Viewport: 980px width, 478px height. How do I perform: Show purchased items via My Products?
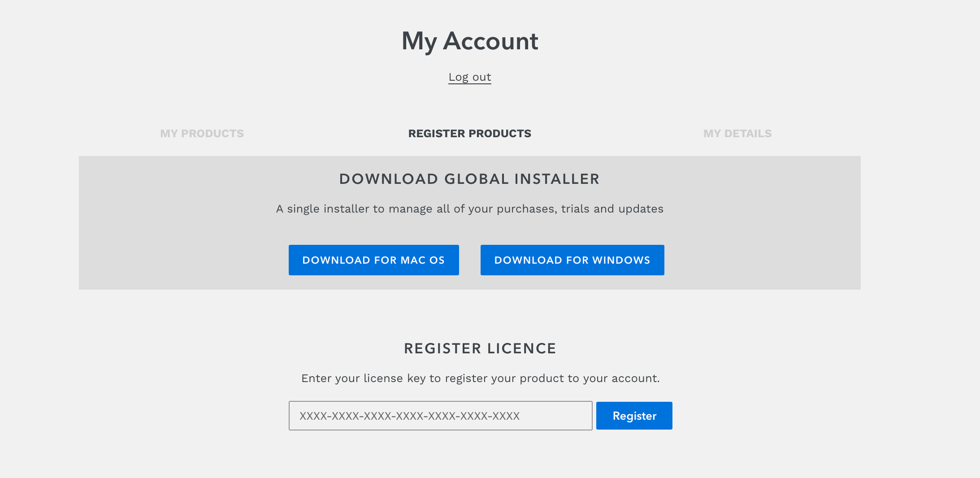pyautogui.click(x=202, y=134)
